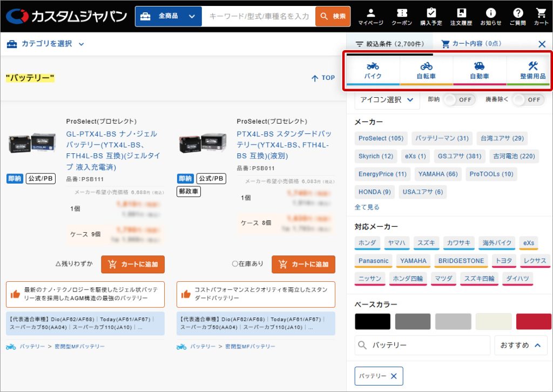Open the 購入予定 planned purchases icon
This screenshot has height=392, width=553.
tap(431, 17)
